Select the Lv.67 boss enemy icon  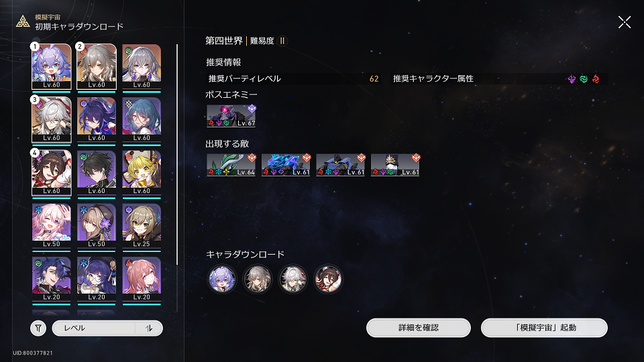[x=231, y=116]
